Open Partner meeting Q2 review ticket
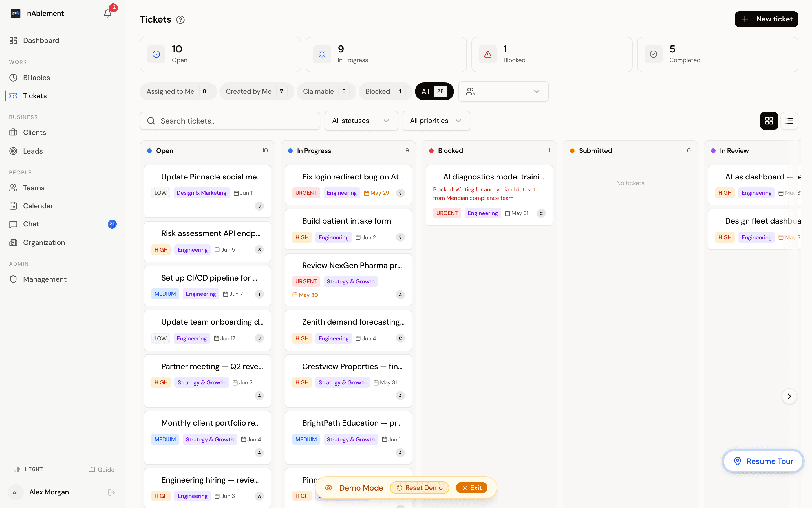This screenshot has height=508, width=812. point(207,381)
